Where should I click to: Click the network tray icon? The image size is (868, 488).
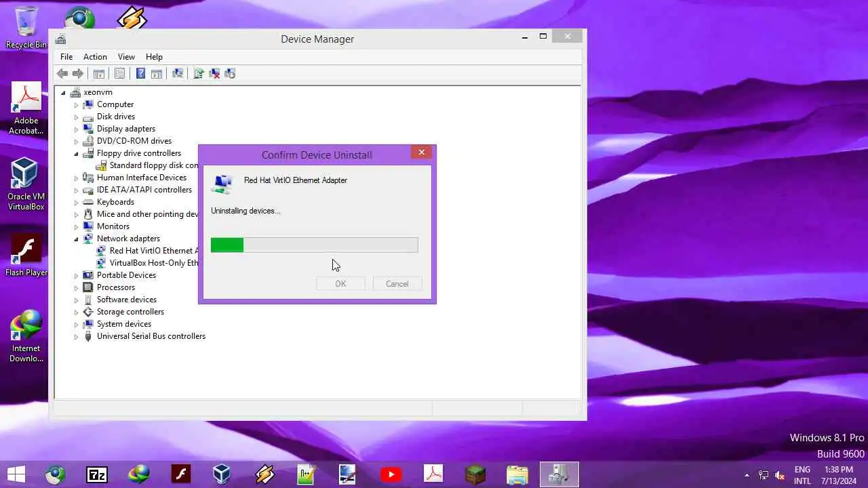pos(764,475)
